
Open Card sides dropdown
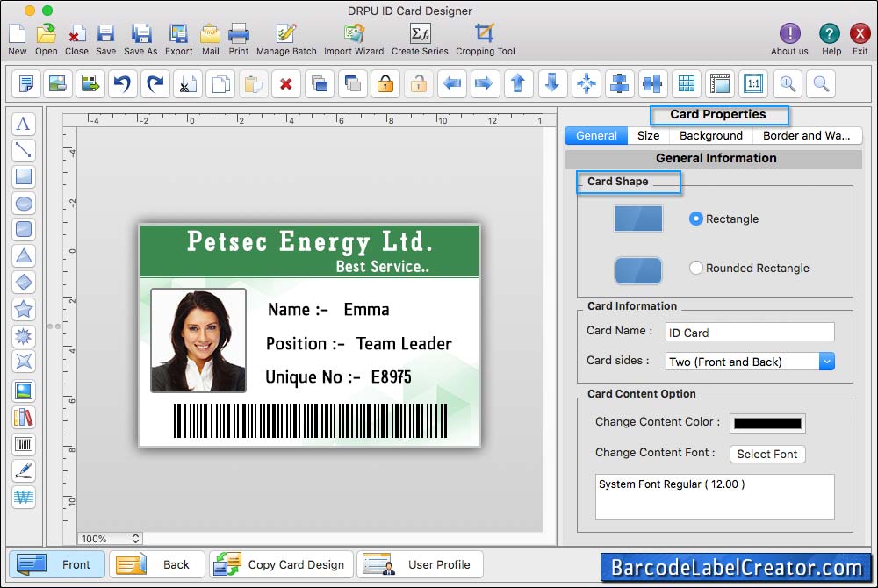826,362
